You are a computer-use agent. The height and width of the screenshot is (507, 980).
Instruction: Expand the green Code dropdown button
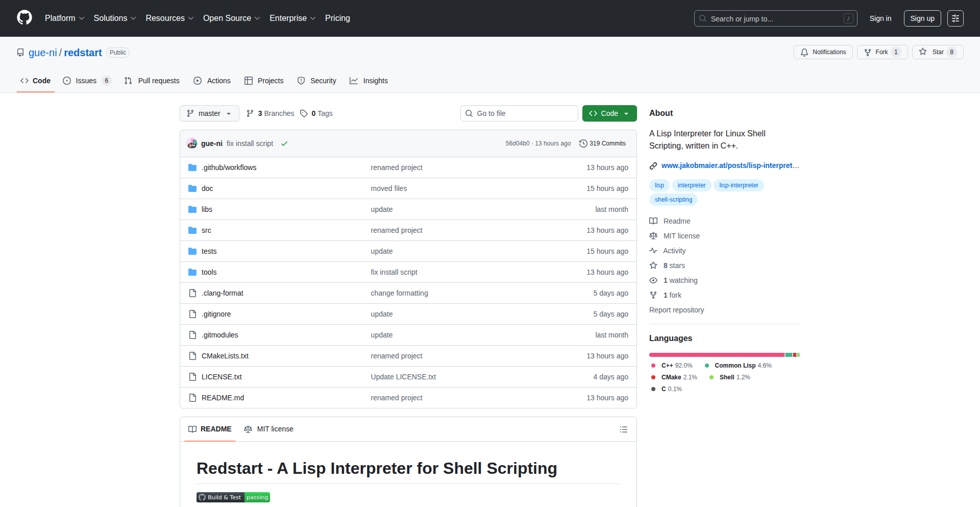[609, 113]
